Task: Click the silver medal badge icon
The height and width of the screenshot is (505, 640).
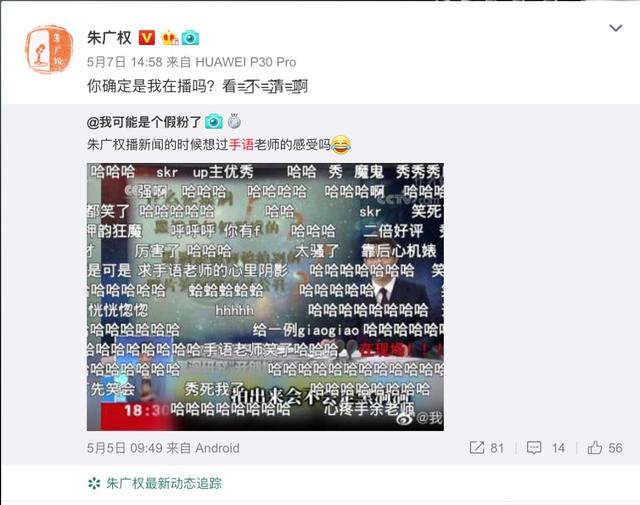Action: (x=234, y=121)
